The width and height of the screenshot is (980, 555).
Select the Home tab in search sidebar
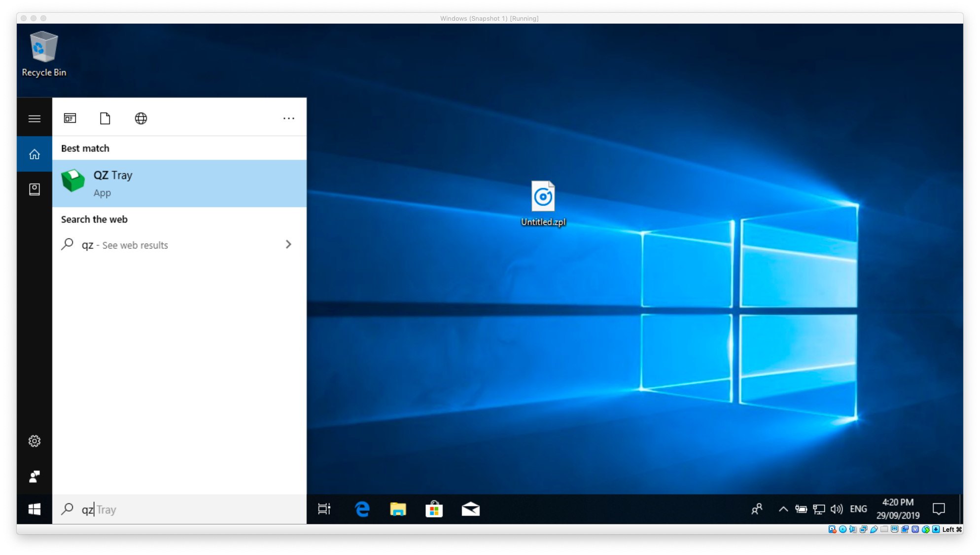[35, 154]
